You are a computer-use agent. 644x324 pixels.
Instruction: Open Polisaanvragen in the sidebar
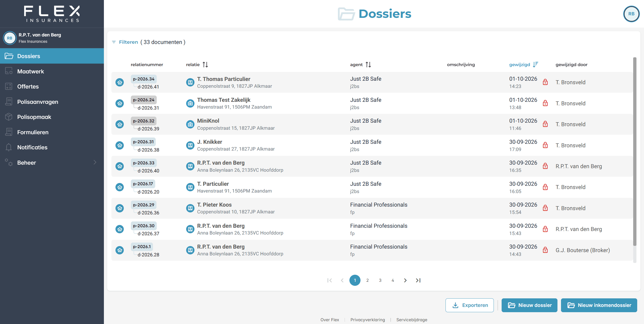point(52,102)
